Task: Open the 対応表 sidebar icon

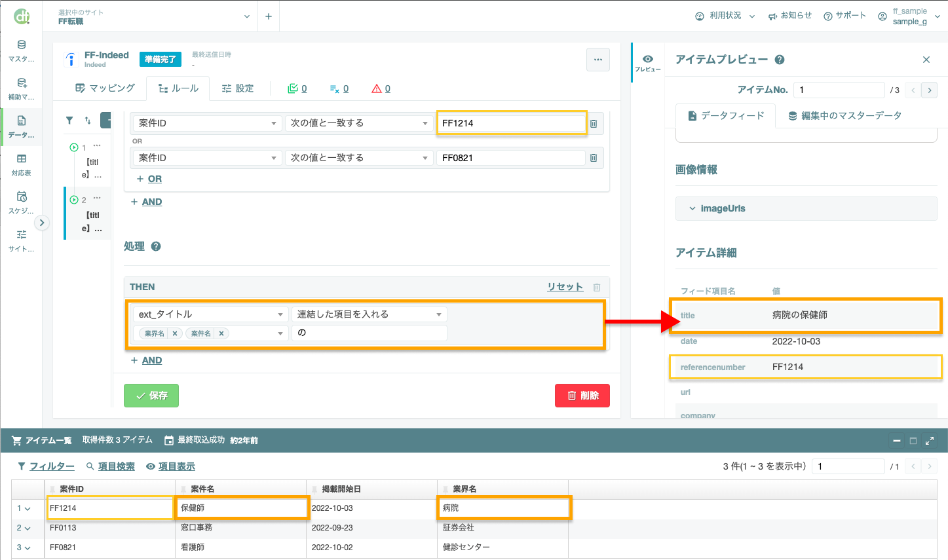Action: (22, 164)
